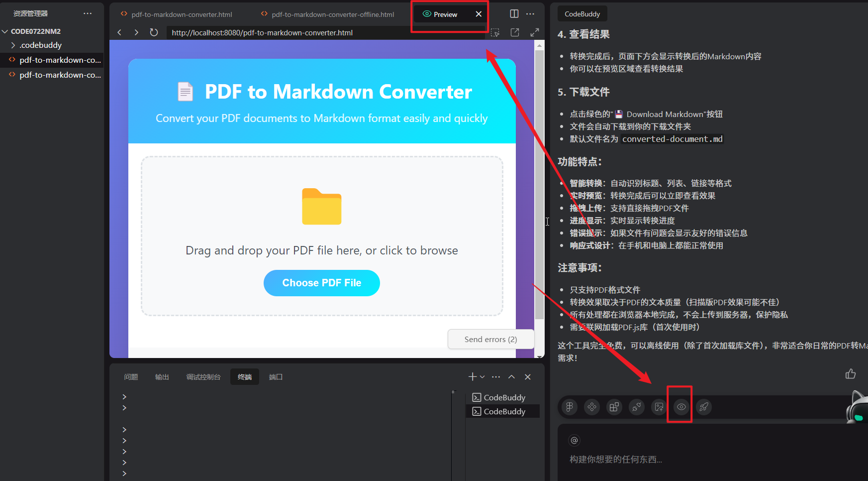The image size is (868, 481).
Task: Click the plug connection icon in CodeBuddy toolbar
Action: (637, 407)
